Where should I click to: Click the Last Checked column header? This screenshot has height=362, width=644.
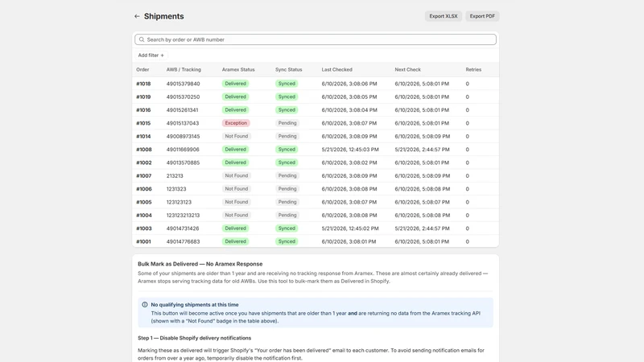pos(336,70)
